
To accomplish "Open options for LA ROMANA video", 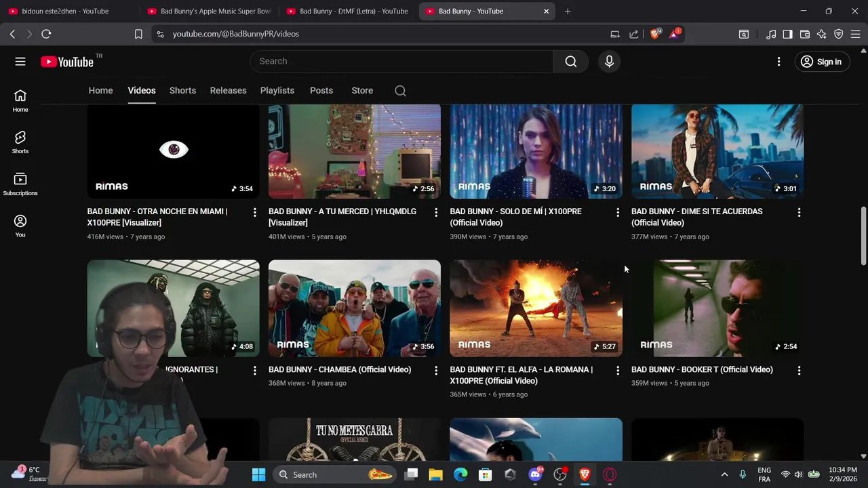I will (x=618, y=370).
